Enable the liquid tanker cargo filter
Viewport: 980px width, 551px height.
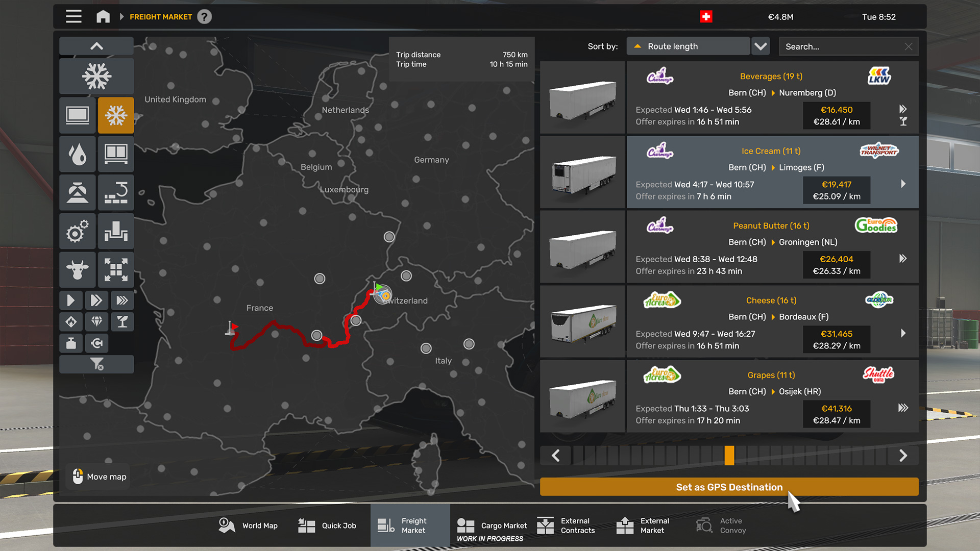(x=78, y=154)
